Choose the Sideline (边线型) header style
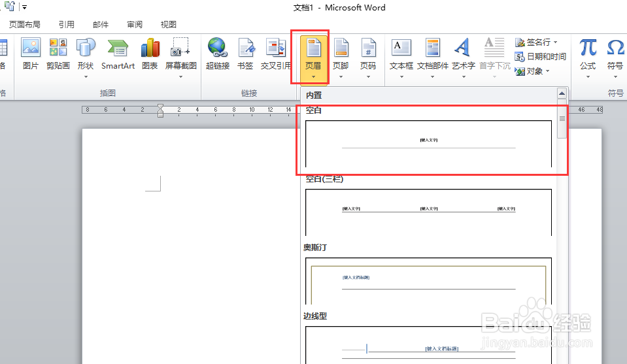 pos(428,345)
